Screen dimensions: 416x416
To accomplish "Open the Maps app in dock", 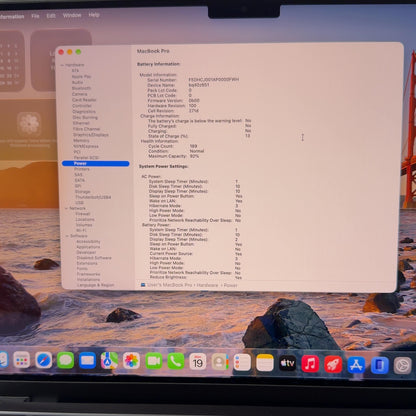I will coord(109,361).
